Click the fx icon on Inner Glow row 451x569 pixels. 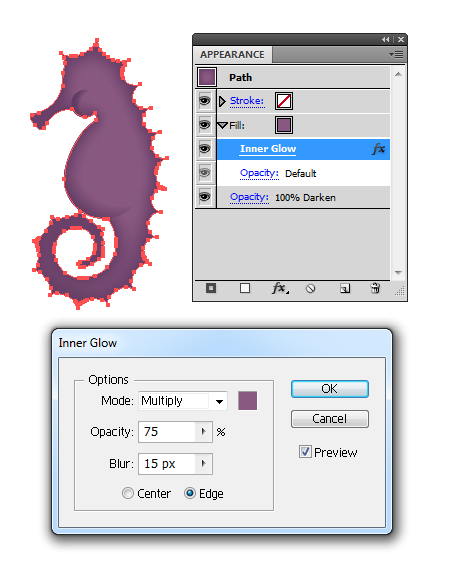click(x=378, y=149)
